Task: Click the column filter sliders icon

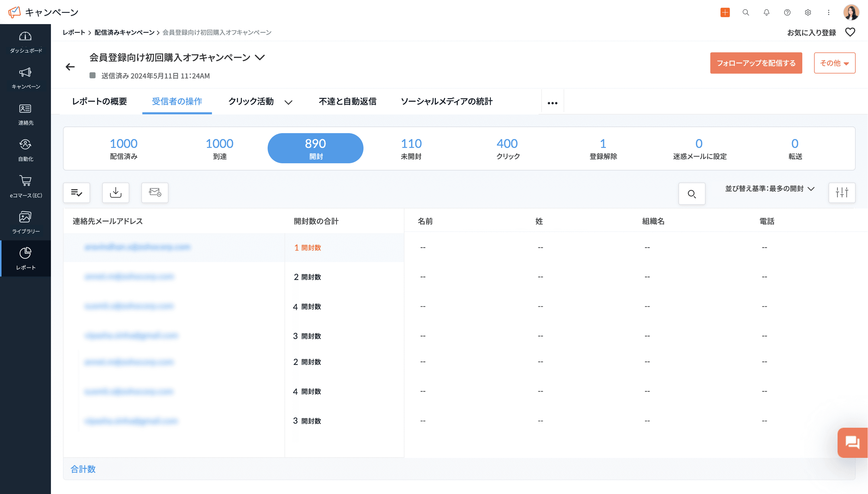Action: click(x=842, y=193)
